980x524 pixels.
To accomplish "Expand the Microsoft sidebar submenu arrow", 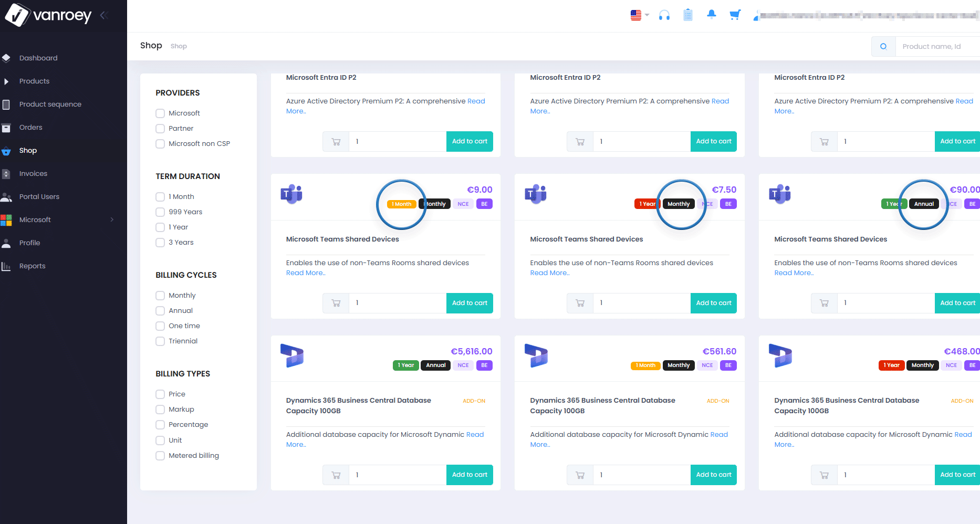I will click(112, 219).
